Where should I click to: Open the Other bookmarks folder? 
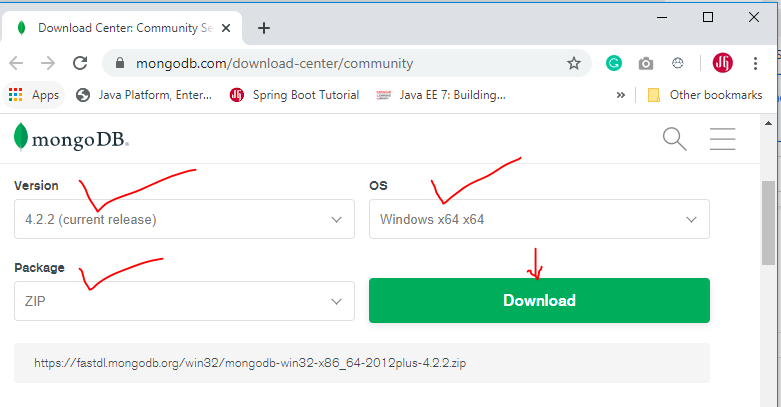coord(705,95)
